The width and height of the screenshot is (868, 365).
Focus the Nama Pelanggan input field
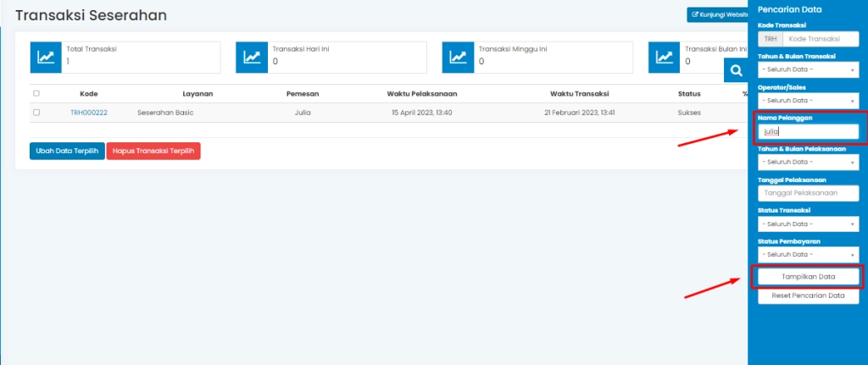pos(808,131)
